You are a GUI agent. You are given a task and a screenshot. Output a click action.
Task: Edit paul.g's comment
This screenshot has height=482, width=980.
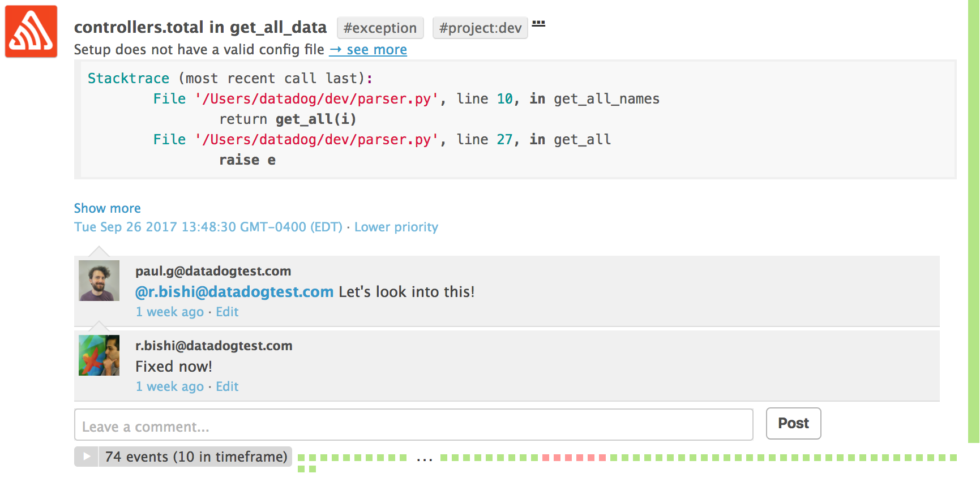click(x=227, y=312)
